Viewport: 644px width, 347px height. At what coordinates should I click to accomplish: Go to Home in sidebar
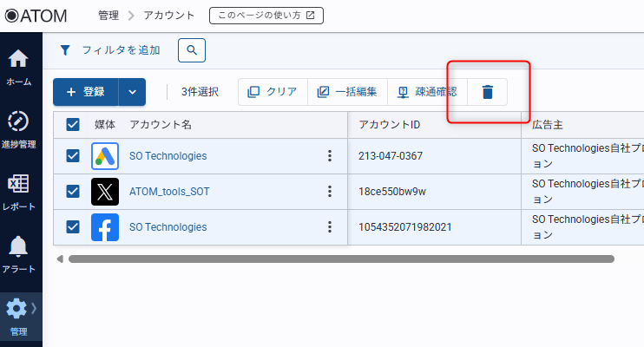[18, 67]
